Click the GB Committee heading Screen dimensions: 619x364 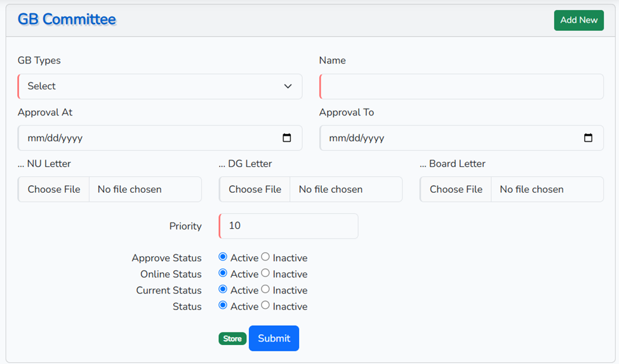pos(67,20)
